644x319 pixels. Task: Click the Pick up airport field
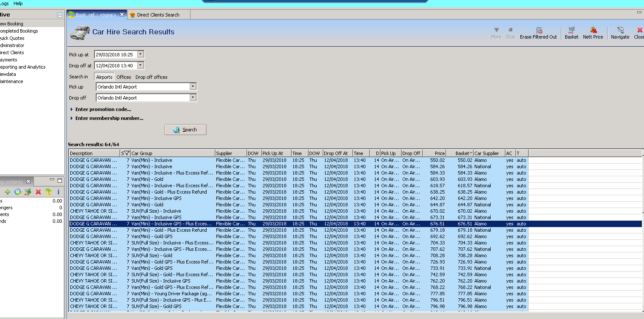tap(143, 86)
